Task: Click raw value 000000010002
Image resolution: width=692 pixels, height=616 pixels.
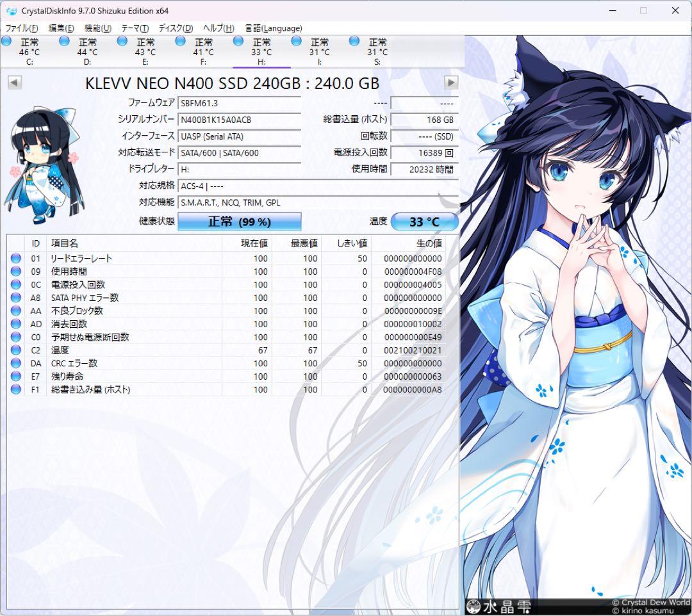Action: pyautogui.click(x=413, y=324)
